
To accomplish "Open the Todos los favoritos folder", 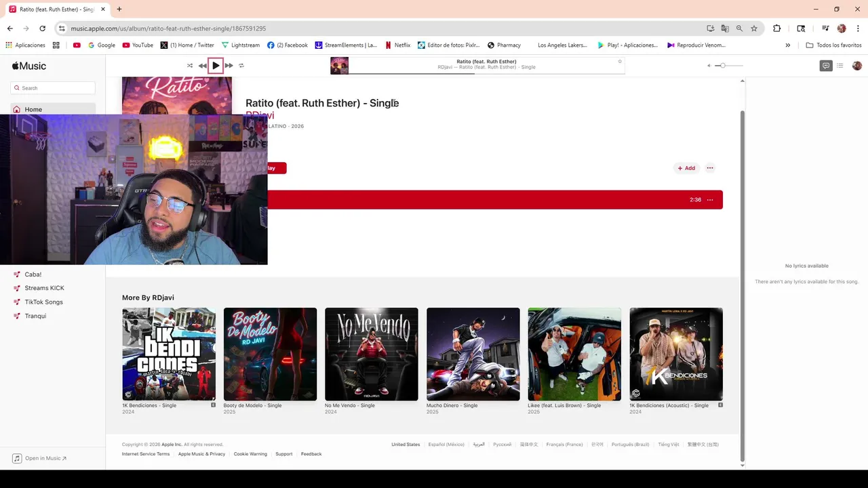I will [833, 45].
